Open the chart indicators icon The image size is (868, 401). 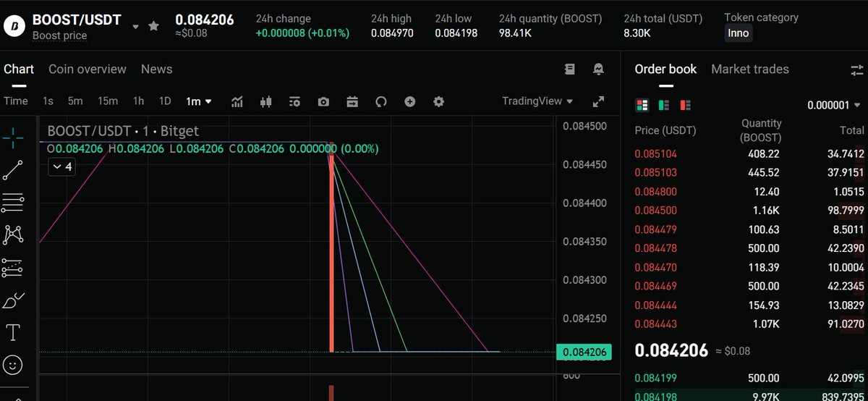[237, 101]
